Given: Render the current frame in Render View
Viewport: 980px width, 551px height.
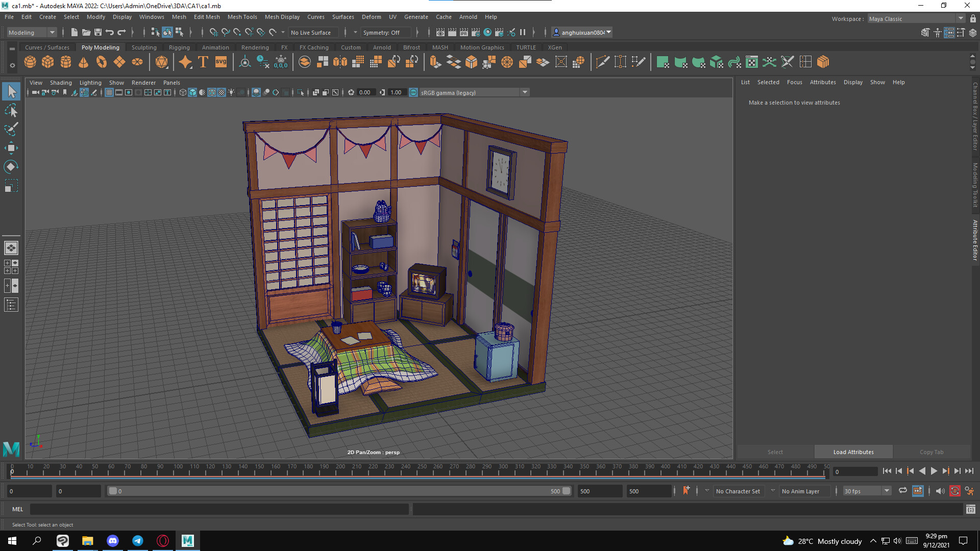Looking at the screenshot, I should (451, 32).
